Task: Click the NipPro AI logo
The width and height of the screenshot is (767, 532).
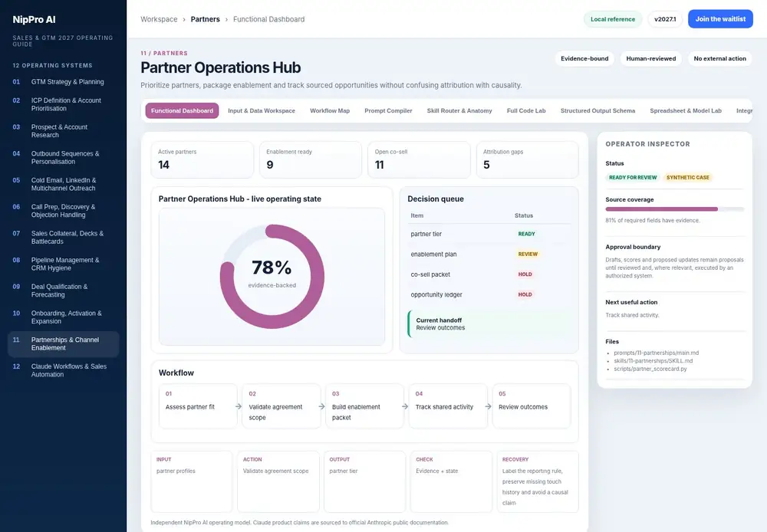Action: pos(34,20)
